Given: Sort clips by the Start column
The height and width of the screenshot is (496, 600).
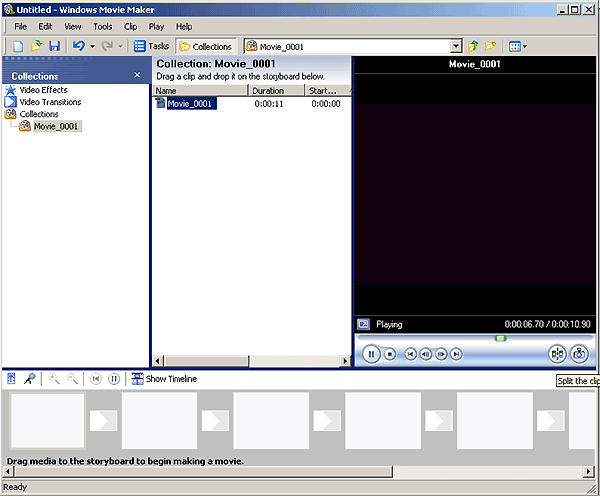Looking at the screenshot, I should coord(328,91).
